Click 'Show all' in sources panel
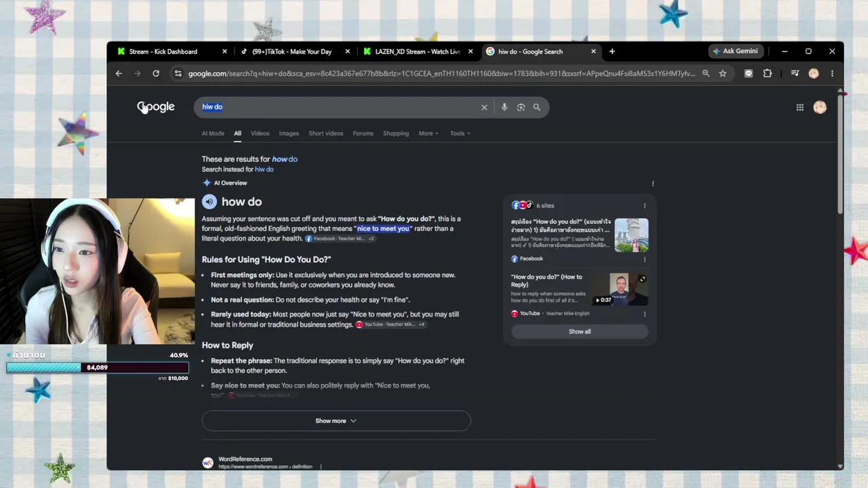Viewport: 868px width, 488px height. point(580,331)
